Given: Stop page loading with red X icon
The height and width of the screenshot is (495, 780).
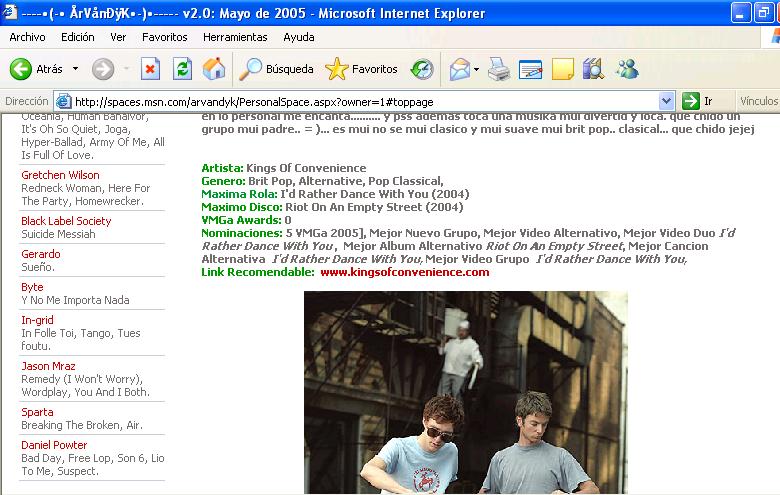Looking at the screenshot, I should click(x=150, y=69).
